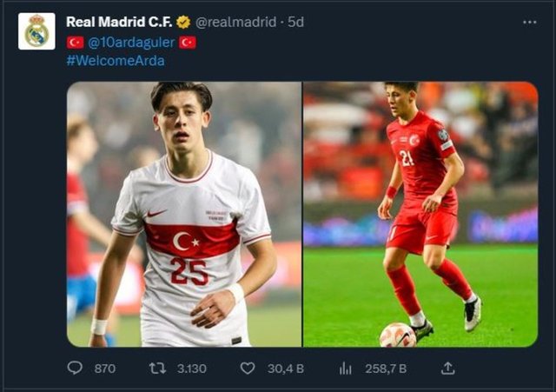Image resolution: width=556 pixels, height=392 pixels.
Task: Share the tweet using the upload arrow icon
Action: click(x=448, y=368)
